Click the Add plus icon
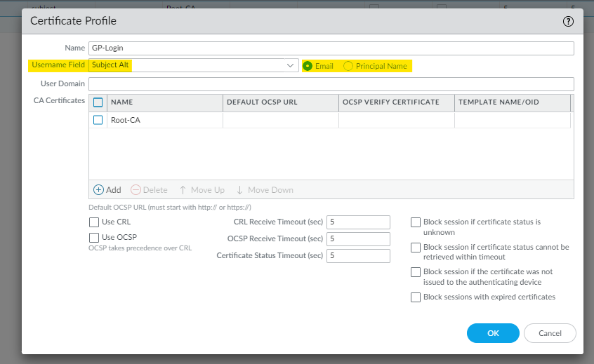The image size is (594, 364). click(99, 190)
